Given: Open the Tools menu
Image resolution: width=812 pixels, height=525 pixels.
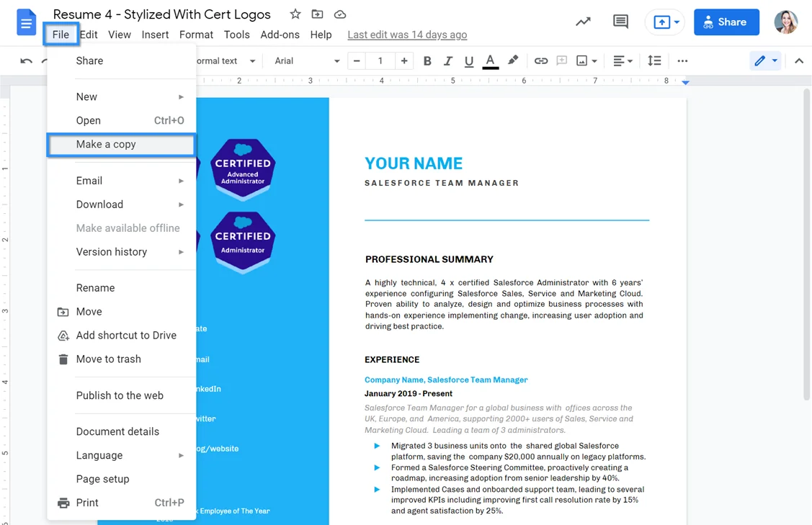Looking at the screenshot, I should click(x=236, y=35).
